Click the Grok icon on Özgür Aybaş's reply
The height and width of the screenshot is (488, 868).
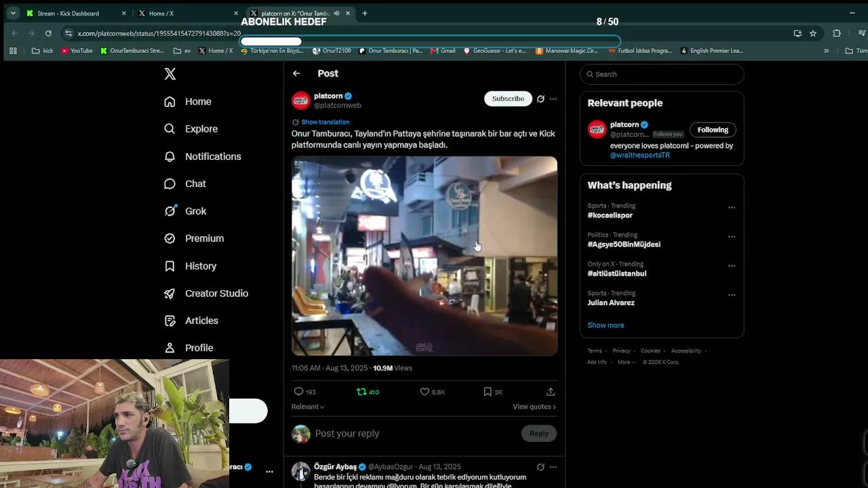pyautogui.click(x=540, y=467)
